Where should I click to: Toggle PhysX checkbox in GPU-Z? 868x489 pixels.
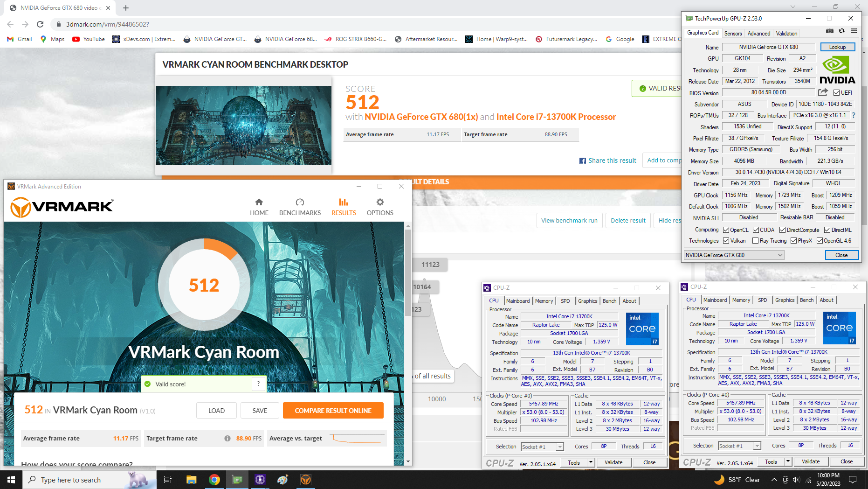click(794, 241)
